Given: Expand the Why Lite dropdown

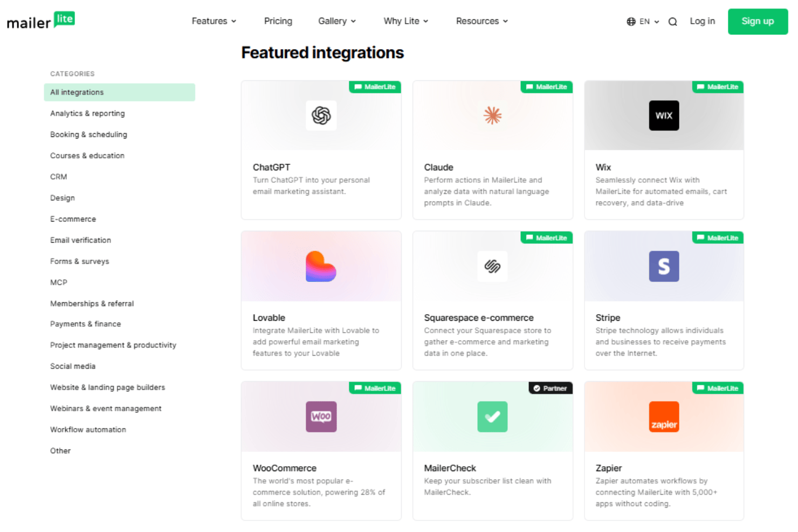Looking at the screenshot, I should 406,21.
